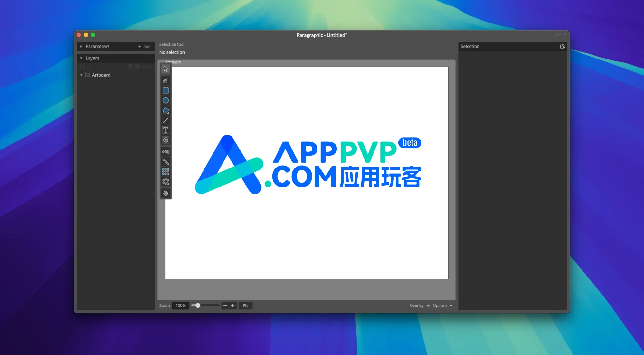Select the repeat-along-path tool
The width and height of the screenshot is (644, 355).
[166, 162]
